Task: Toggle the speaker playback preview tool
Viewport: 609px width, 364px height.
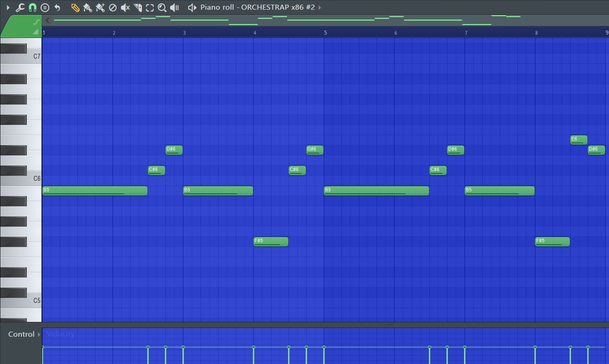Action: 175,7
